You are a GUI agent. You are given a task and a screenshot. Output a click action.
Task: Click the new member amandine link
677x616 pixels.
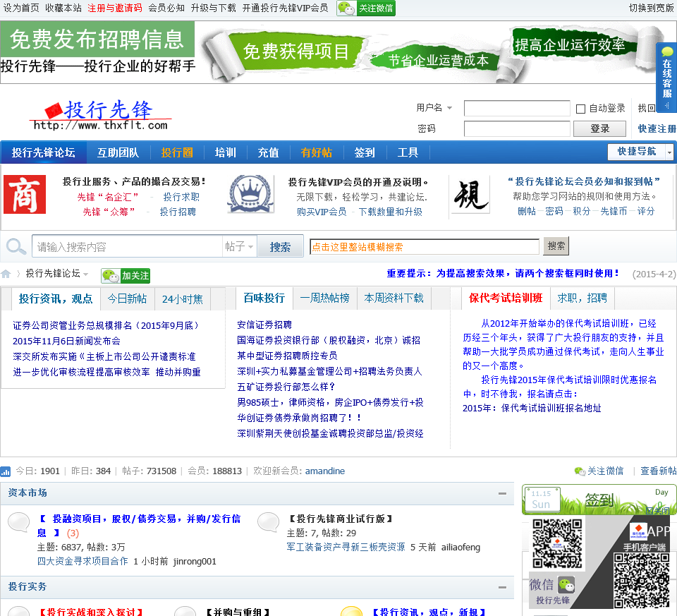pos(324,471)
